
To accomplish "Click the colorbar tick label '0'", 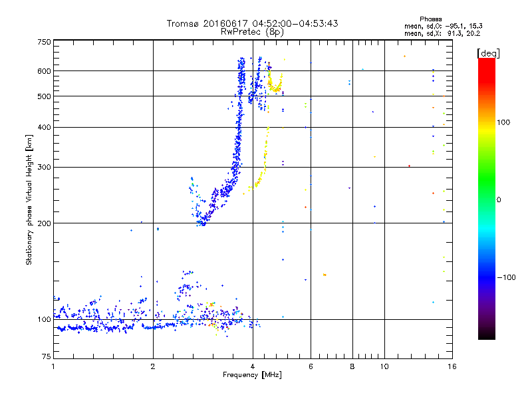I will click(x=499, y=200).
